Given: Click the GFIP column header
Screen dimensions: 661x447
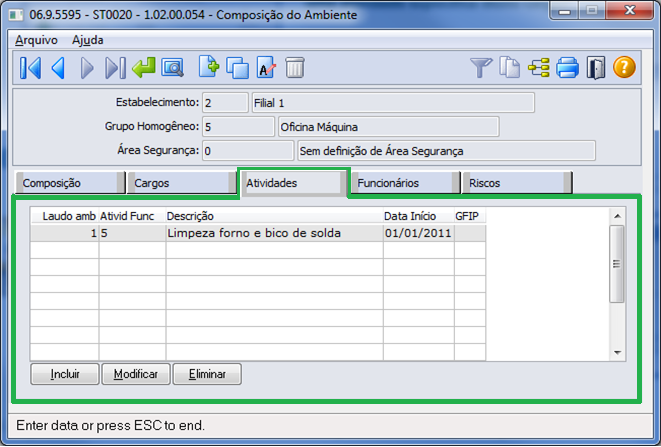Looking at the screenshot, I should 470,216.
